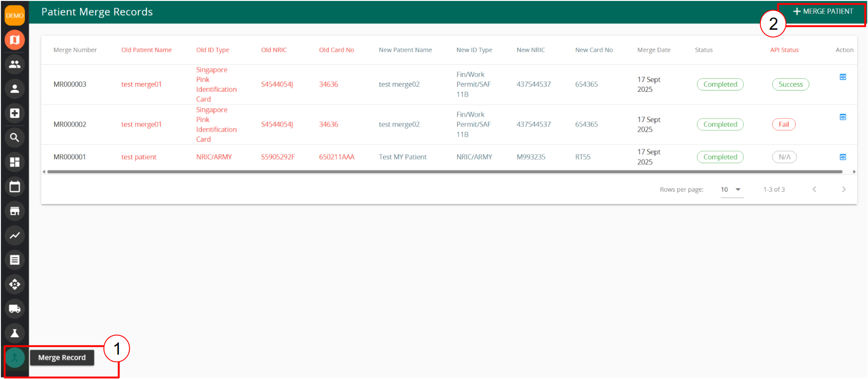Click new patient name 'Test MY Patient'
This screenshot has height=379, width=868.
click(x=402, y=157)
